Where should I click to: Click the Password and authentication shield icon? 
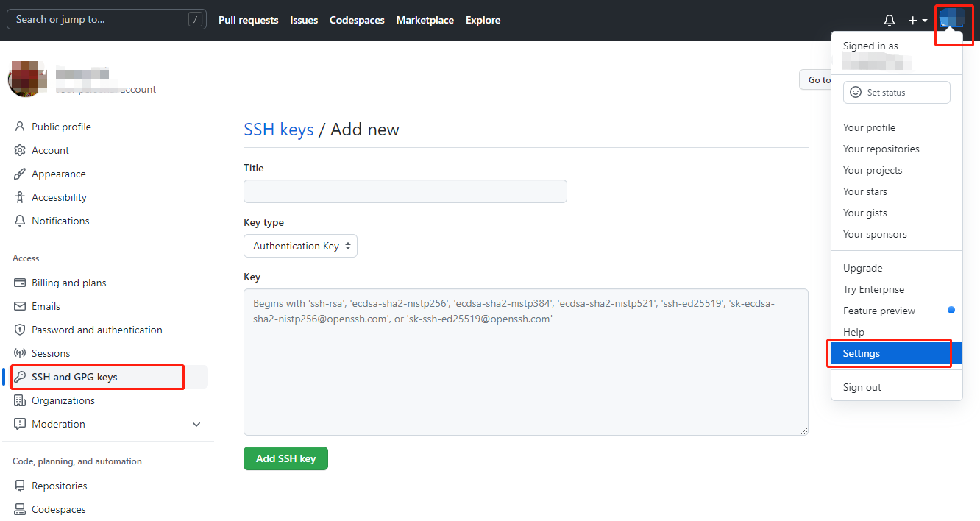point(20,330)
